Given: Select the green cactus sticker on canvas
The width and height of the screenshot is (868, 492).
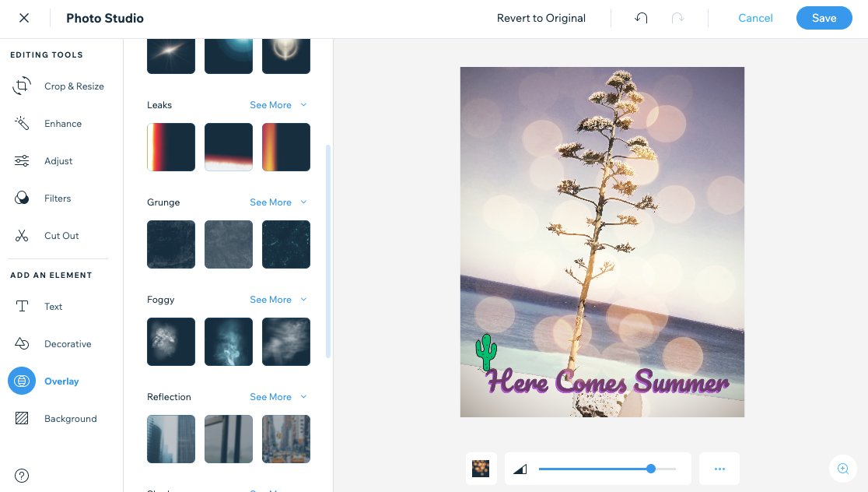Looking at the screenshot, I should pyautogui.click(x=486, y=351).
